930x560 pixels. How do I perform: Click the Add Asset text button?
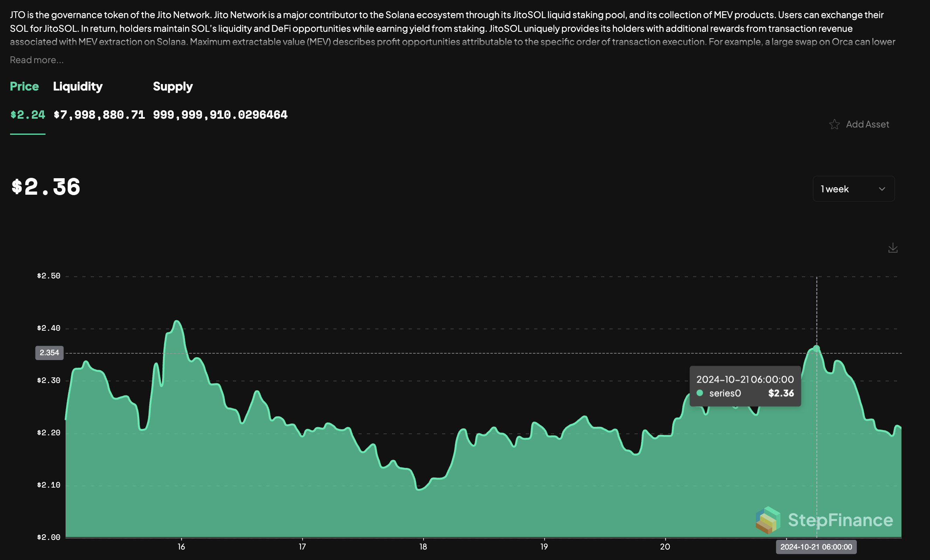867,124
